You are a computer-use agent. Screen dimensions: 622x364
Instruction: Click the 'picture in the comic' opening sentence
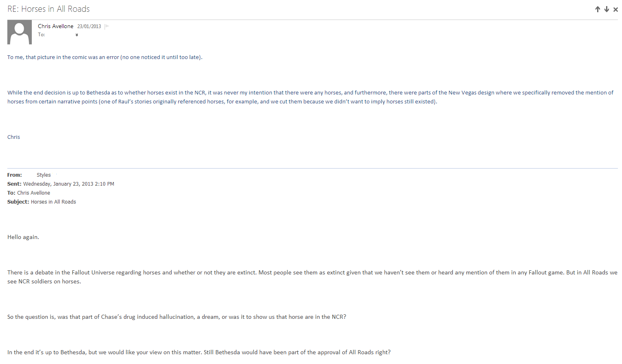click(x=105, y=57)
